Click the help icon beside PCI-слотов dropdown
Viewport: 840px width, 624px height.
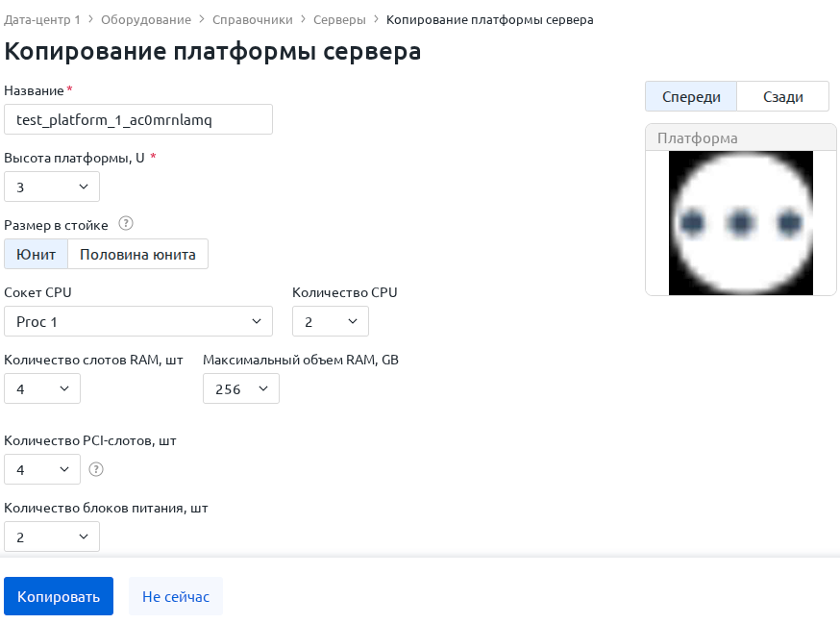coord(96,469)
